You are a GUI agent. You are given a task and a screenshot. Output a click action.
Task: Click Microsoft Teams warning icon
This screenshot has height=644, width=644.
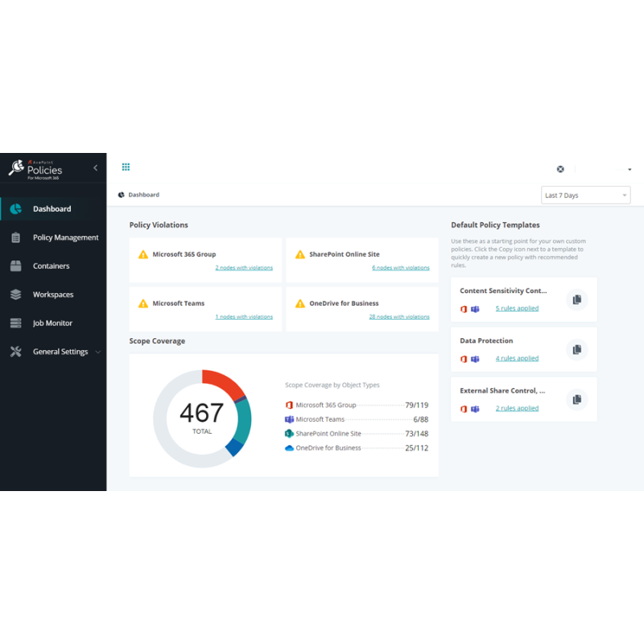pyautogui.click(x=143, y=303)
